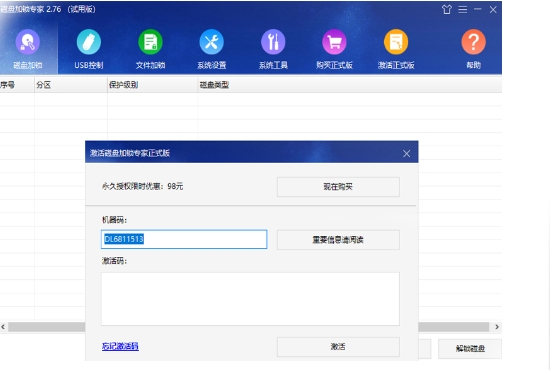The height and width of the screenshot is (370, 550).
Task: Open 激活正式版 activation section
Action: tap(396, 49)
